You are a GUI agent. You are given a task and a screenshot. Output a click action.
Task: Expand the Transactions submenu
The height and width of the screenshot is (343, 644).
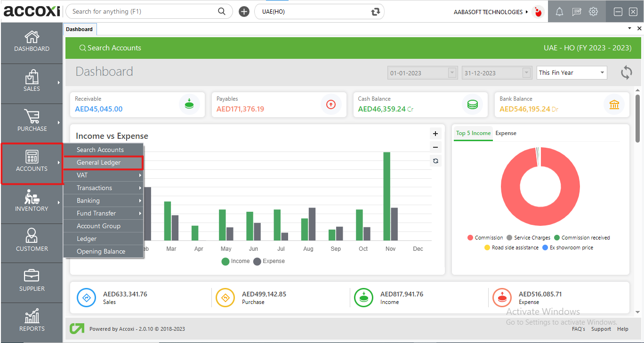tap(103, 188)
